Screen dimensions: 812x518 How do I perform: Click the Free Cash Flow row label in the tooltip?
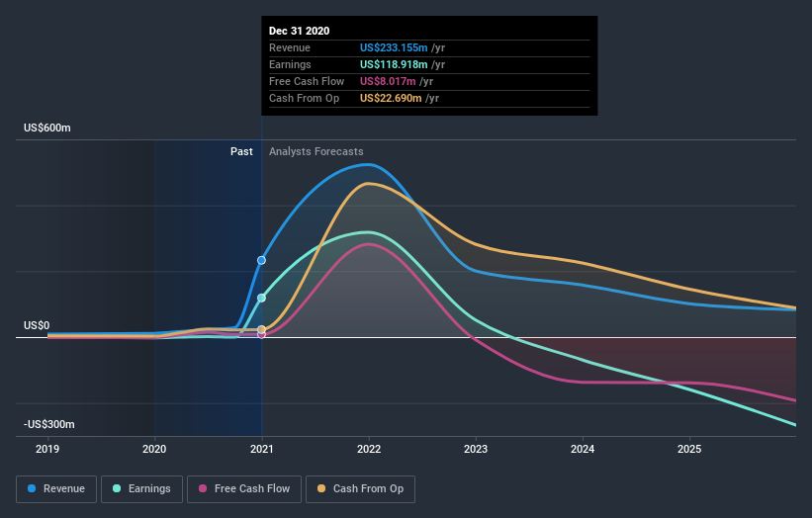click(307, 81)
